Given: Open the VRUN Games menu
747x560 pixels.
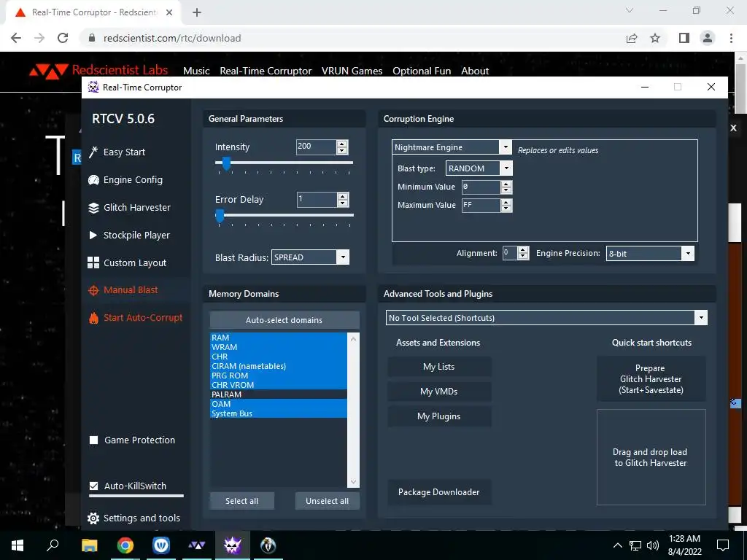Looking at the screenshot, I should [x=352, y=71].
